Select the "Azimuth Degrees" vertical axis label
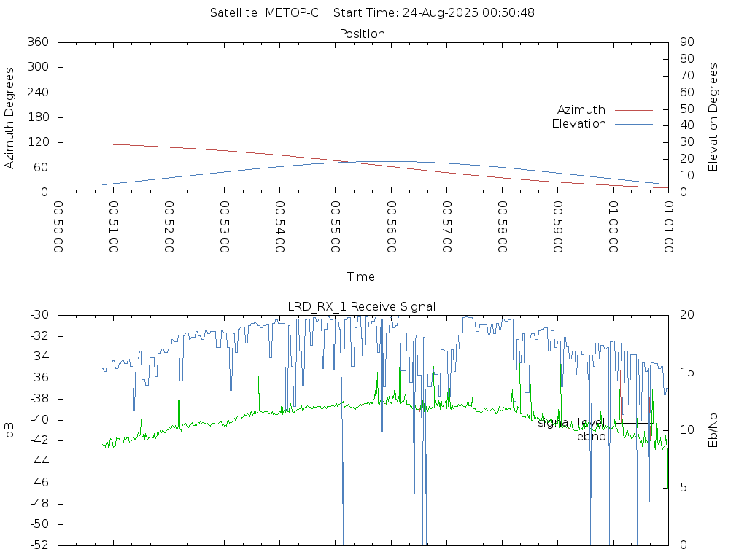Screen dimensions: 747x560 (x=9, y=118)
